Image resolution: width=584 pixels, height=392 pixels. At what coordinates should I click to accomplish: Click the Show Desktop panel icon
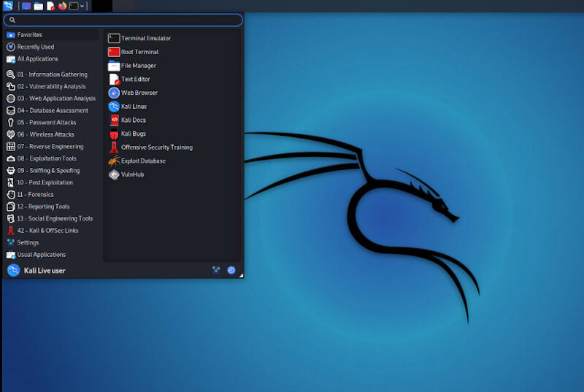(x=26, y=6)
